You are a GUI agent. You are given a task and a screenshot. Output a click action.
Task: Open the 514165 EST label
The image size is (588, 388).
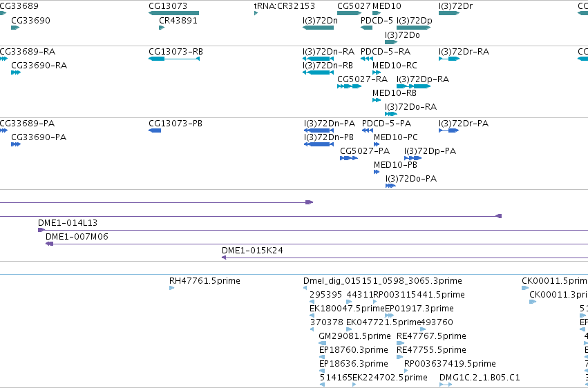click(336, 378)
